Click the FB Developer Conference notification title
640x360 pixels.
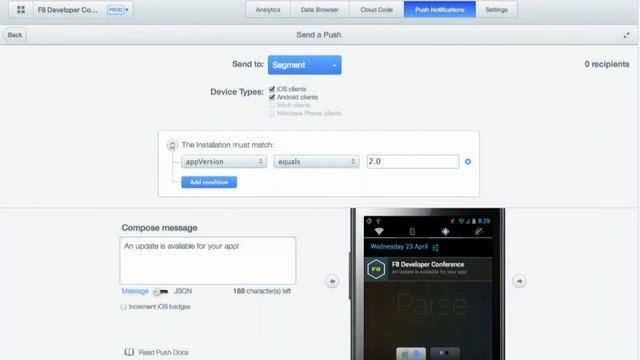(x=428, y=264)
